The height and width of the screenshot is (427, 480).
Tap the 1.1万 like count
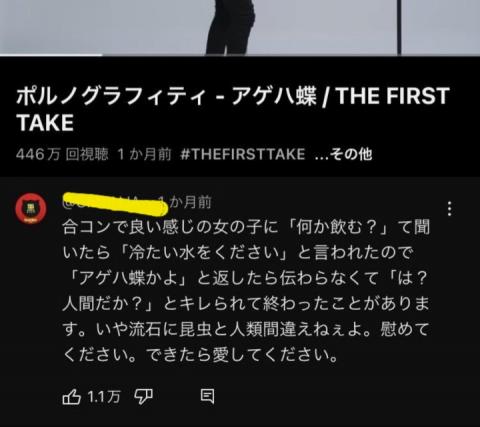tap(104, 397)
